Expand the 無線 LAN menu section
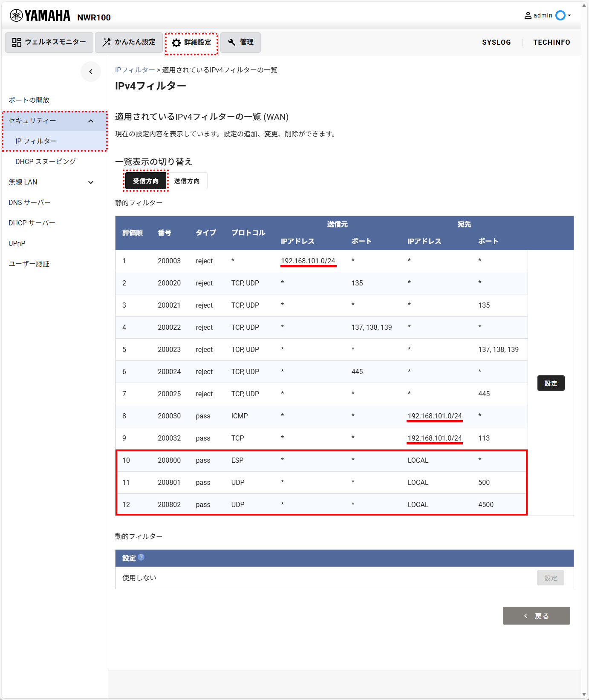Screen dimensions: 589x700 tap(91, 182)
